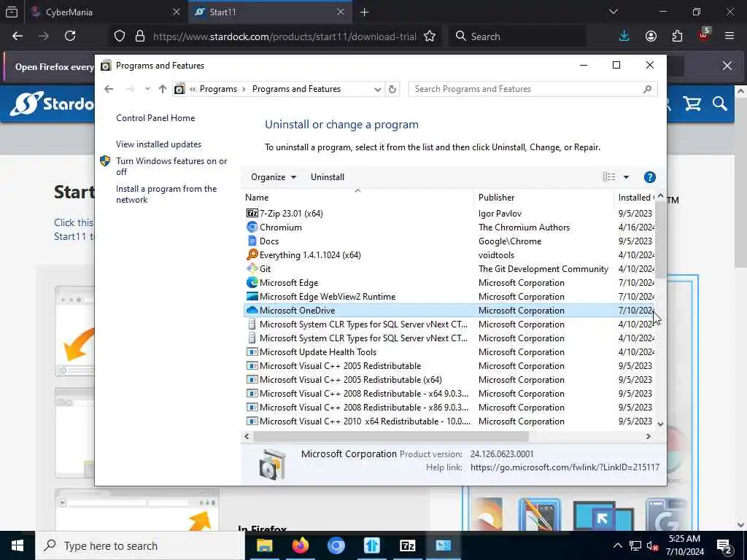The width and height of the screenshot is (747, 560).
Task: Open a new Firefox tab
Action: click(x=365, y=12)
